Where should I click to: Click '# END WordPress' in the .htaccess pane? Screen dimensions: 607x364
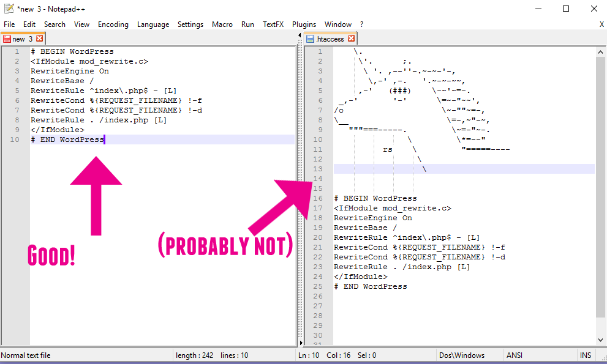(371, 286)
